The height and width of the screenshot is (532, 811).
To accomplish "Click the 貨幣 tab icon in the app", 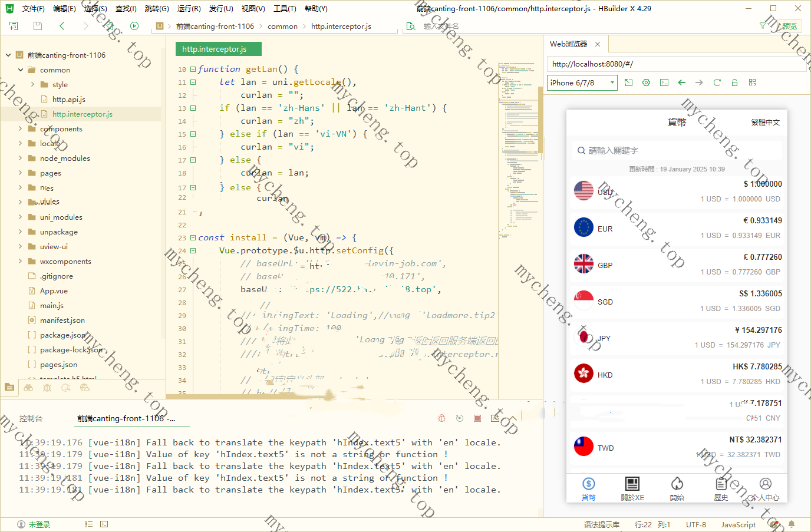I will point(589,484).
